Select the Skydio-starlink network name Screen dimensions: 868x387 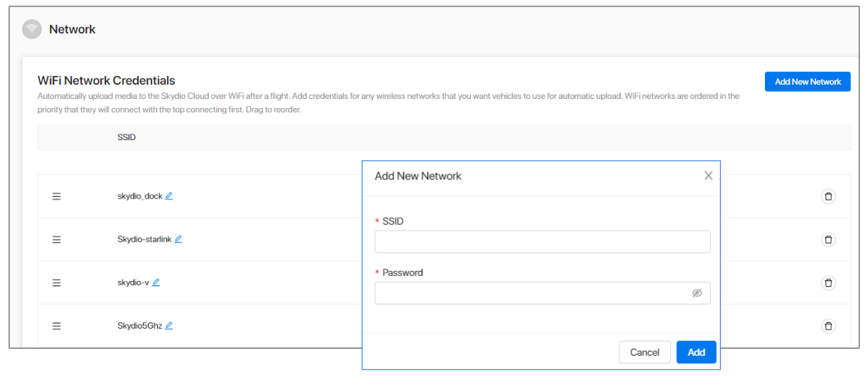point(144,240)
